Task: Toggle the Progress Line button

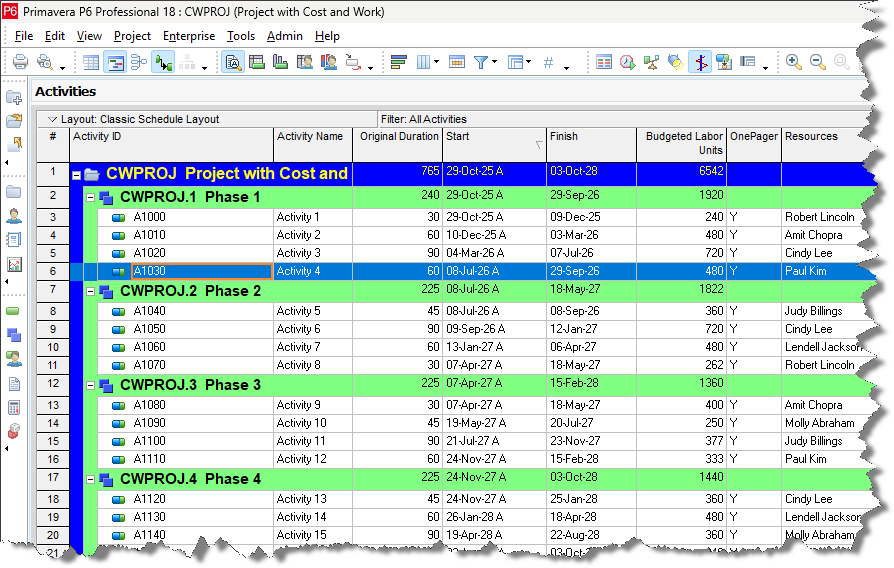Action: tap(700, 62)
